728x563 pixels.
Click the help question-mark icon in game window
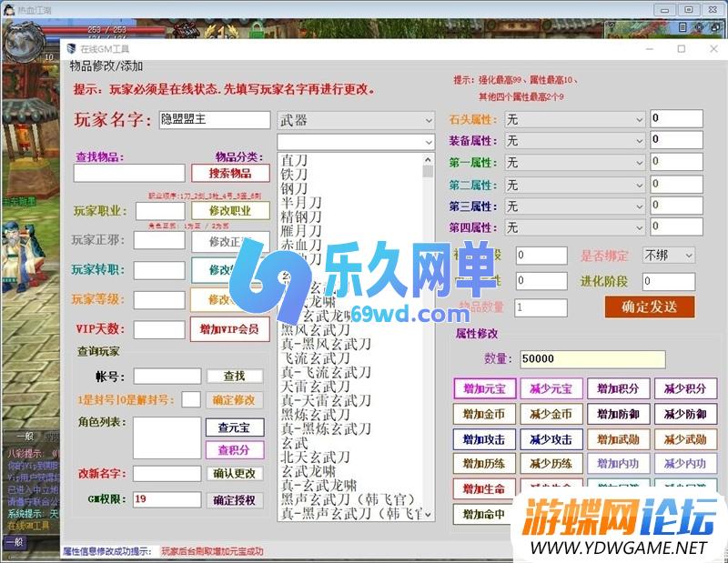click(612, 27)
